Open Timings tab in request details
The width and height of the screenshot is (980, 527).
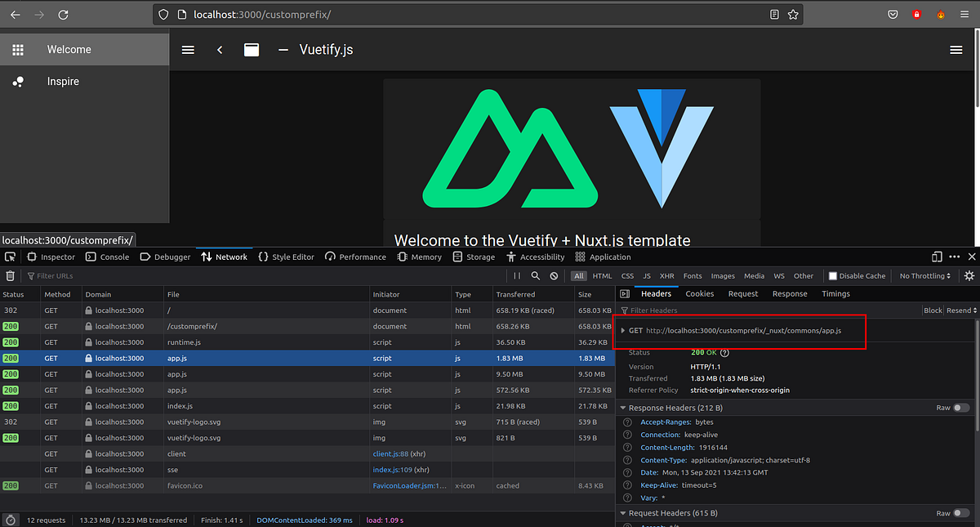coord(835,294)
